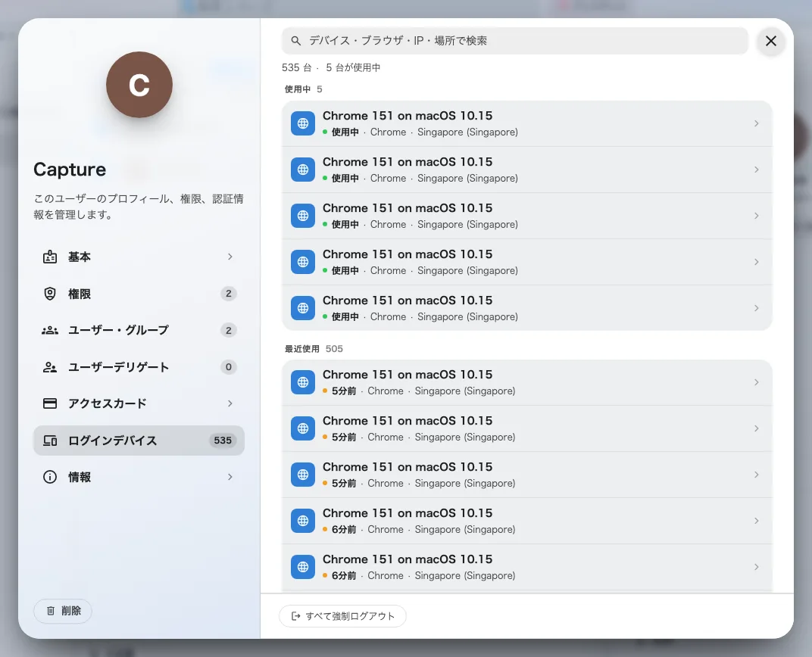Open chevron of last 6分前 device row
The width and height of the screenshot is (812, 657).
[756, 567]
